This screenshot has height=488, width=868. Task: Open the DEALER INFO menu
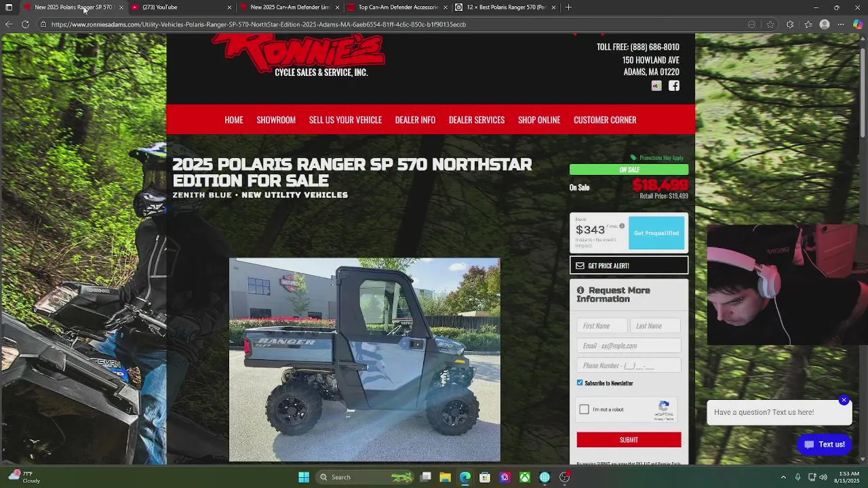415,120
